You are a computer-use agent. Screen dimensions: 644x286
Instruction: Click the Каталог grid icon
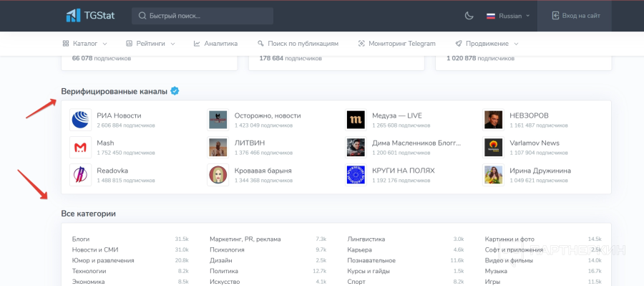66,43
